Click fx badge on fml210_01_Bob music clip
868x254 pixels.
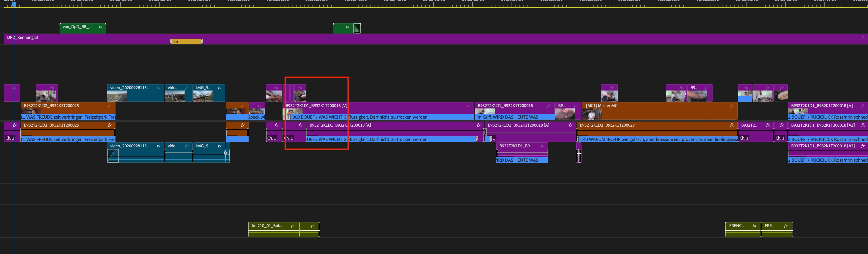click(293, 226)
